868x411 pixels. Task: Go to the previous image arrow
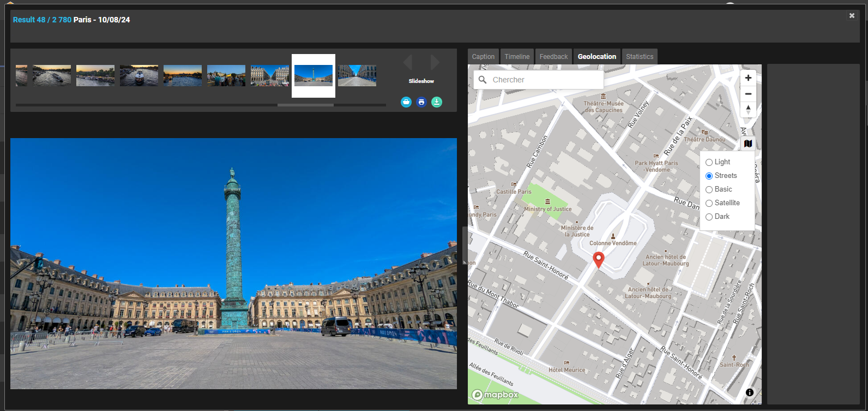click(408, 63)
